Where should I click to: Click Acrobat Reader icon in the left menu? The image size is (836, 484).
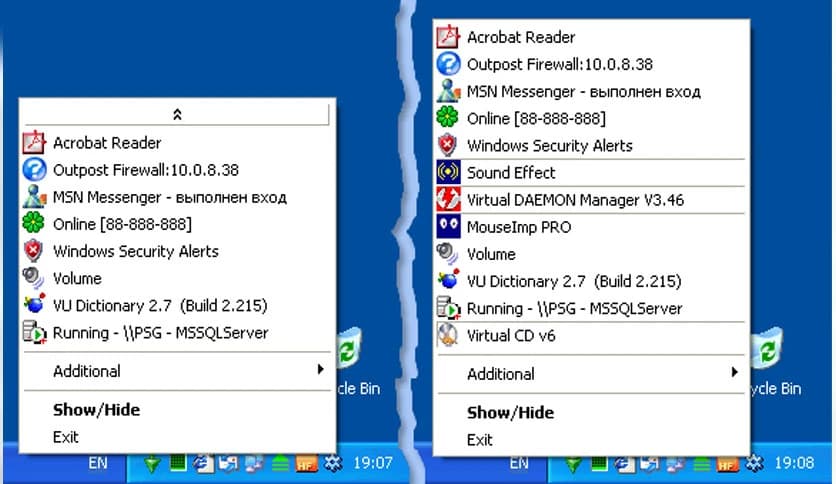pyautogui.click(x=34, y=143)
